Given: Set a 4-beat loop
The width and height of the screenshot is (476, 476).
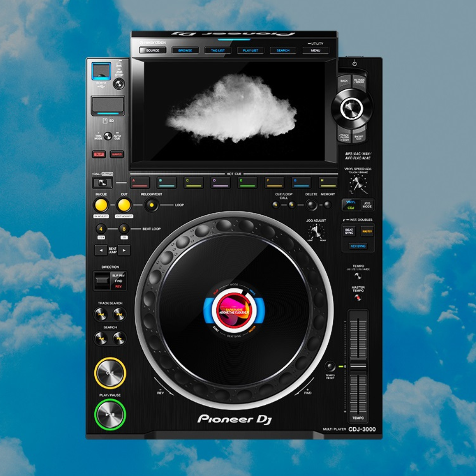Looking at the screenshot, I should coord(101,229).
